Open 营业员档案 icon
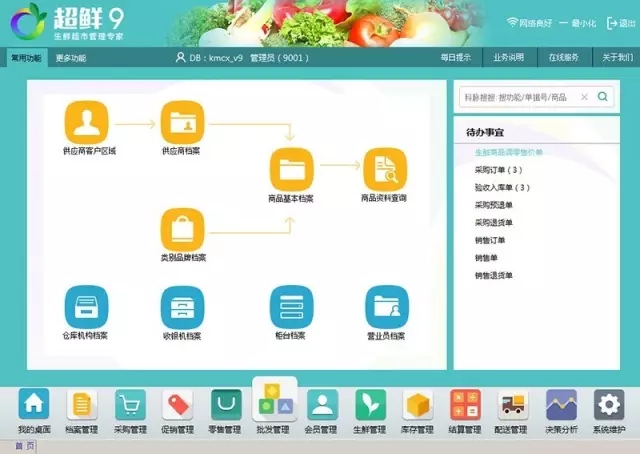 [x=387, y=307]
